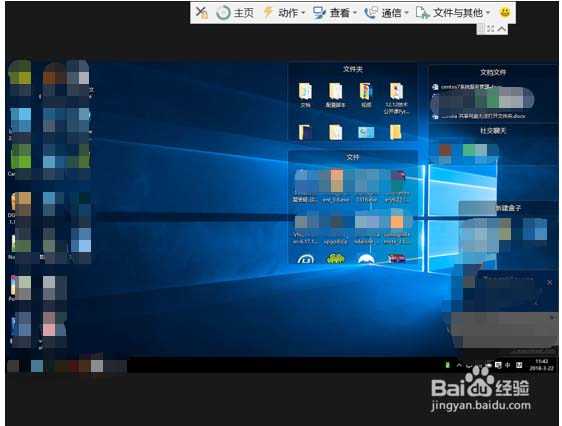Click the grid grip icon below the toolbar
Viewport: 562px width, 426px height.
point(482,28)
